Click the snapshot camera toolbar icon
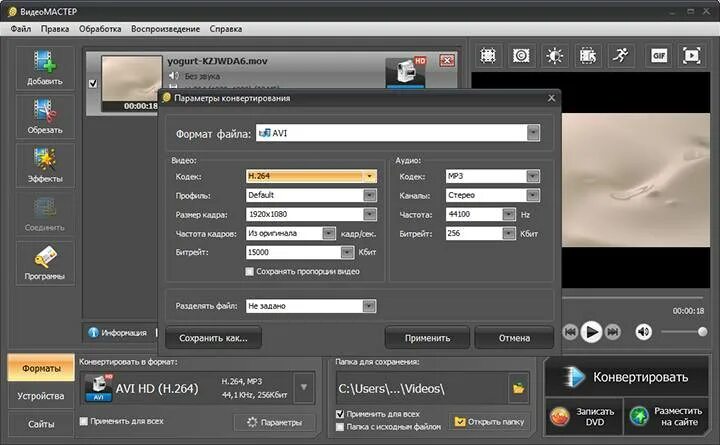 point(521,56)
